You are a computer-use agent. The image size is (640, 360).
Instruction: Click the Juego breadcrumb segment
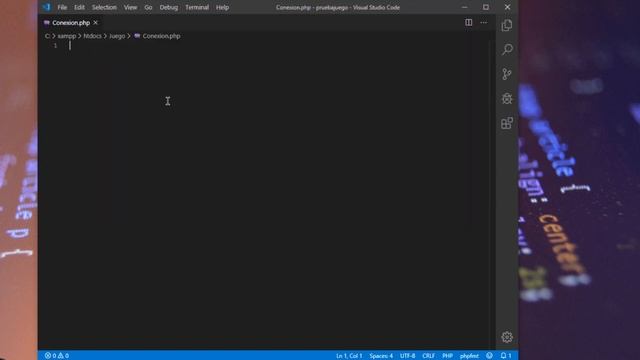click(117, 36)
